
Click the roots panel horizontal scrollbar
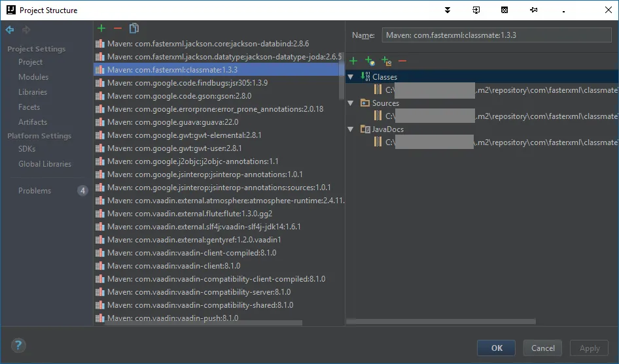(x=441, y=322)
